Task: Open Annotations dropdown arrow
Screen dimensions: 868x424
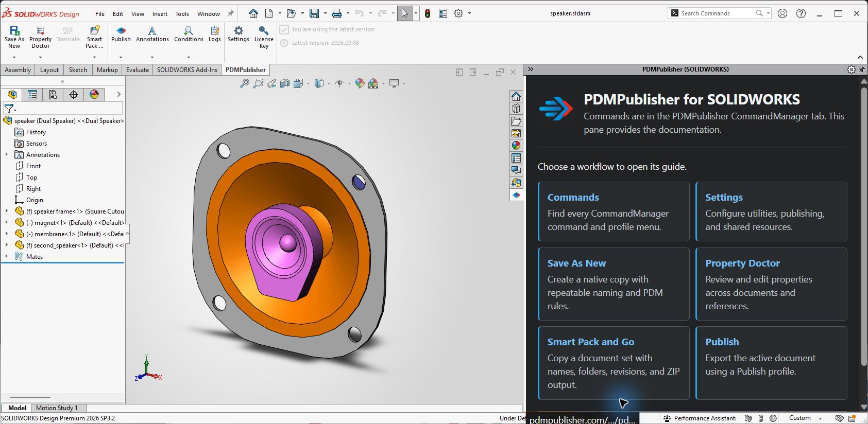Action: 152,57
